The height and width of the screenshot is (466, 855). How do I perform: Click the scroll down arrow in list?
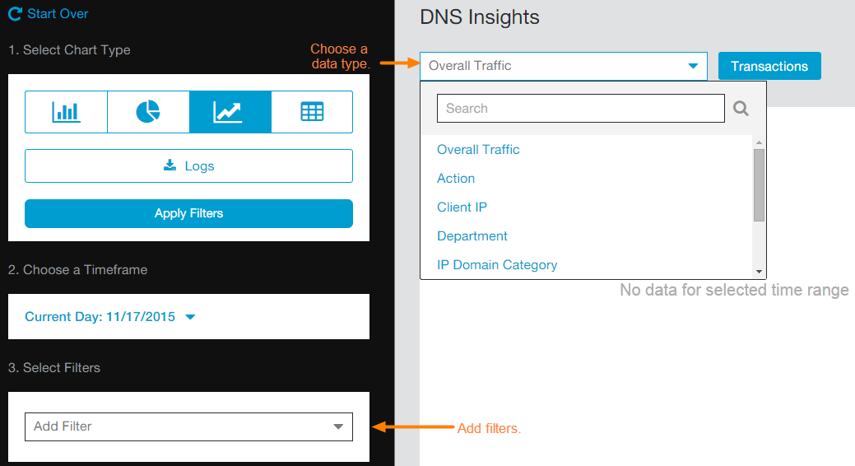pyautogui.click(x=759, y=271)
